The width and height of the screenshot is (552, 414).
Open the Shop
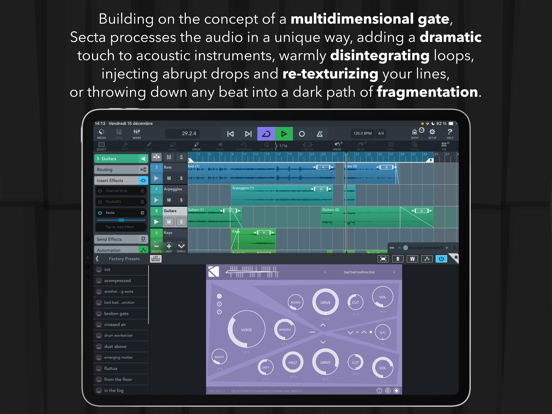click(x=415, y=134)
